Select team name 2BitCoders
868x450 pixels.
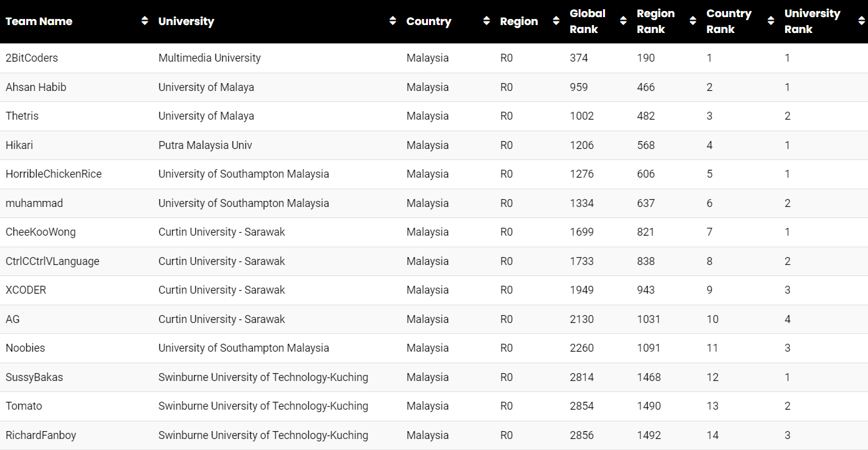[x=32, y=58]
